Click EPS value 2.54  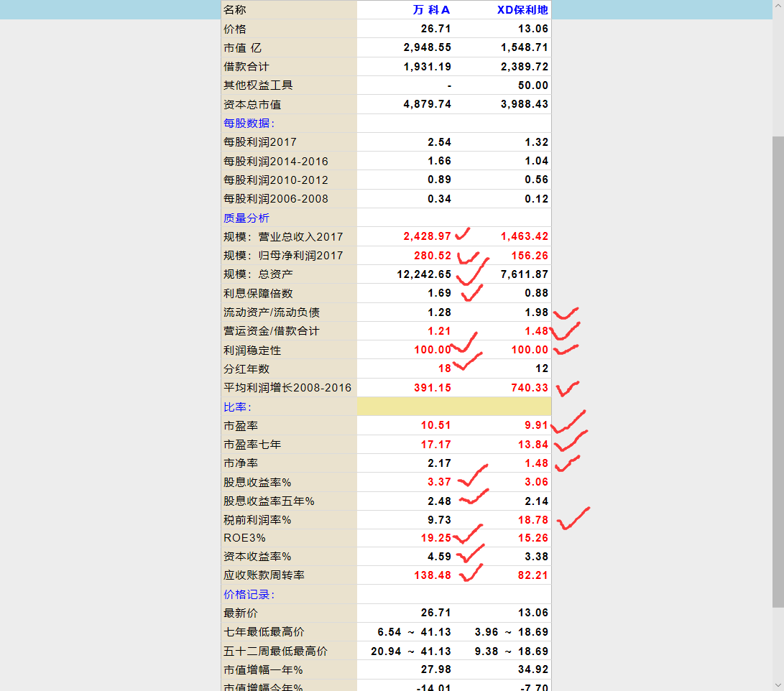(440, 142)
